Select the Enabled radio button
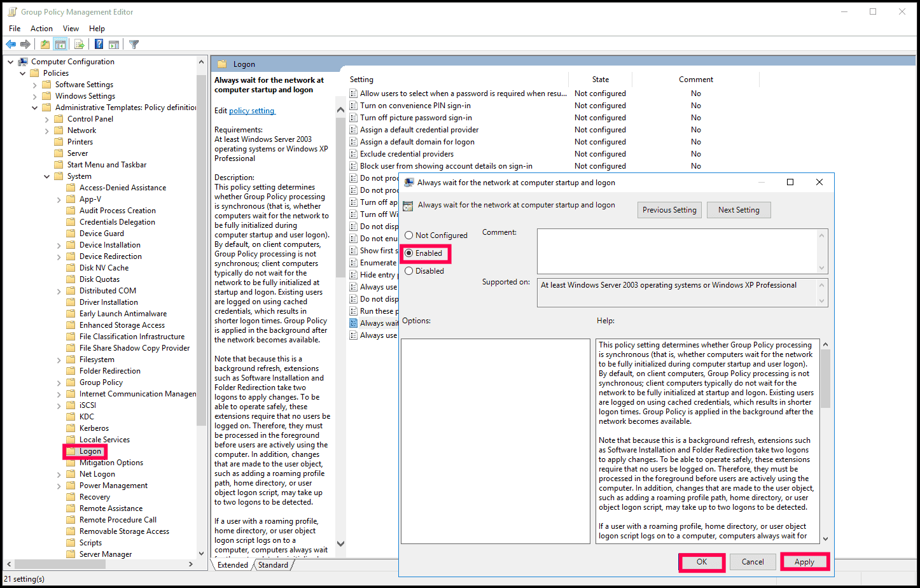The width and height of the screenshot is (920, 588). pyautogui.click(x=409, y=253)
